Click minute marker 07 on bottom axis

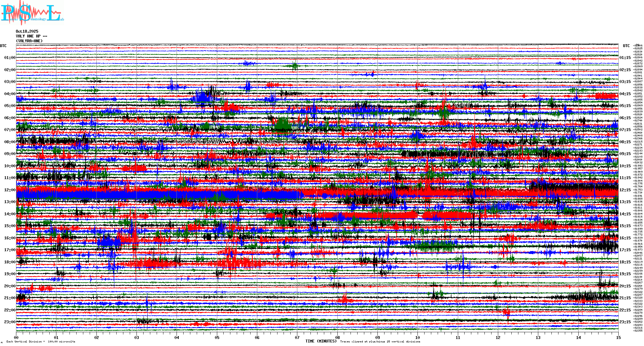point(297,337)
